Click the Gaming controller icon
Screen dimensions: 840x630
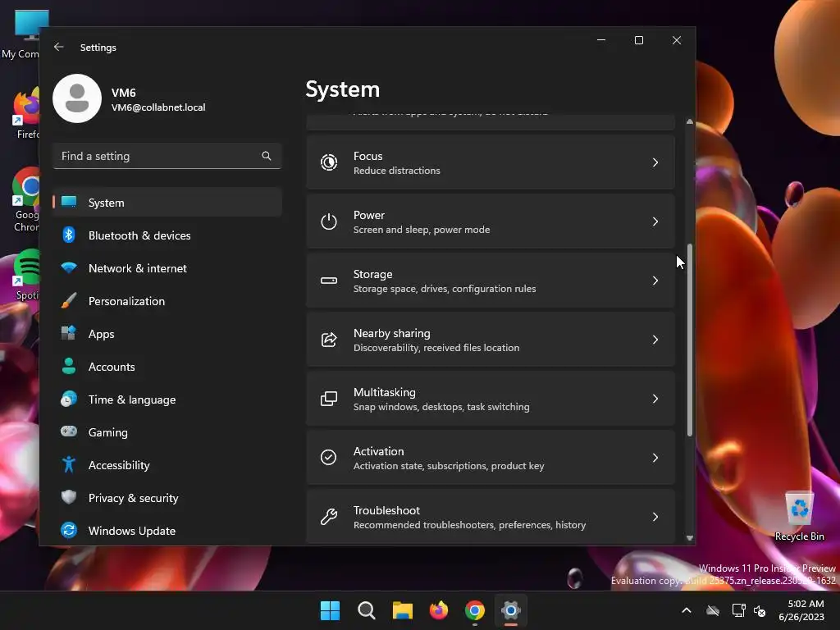click(x=69, y=431)
